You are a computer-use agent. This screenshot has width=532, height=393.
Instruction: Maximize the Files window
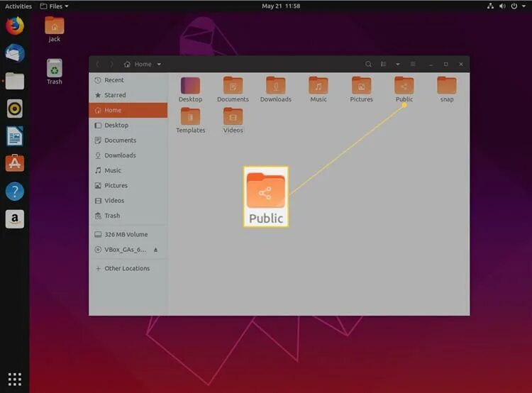[x=446, y=64]
